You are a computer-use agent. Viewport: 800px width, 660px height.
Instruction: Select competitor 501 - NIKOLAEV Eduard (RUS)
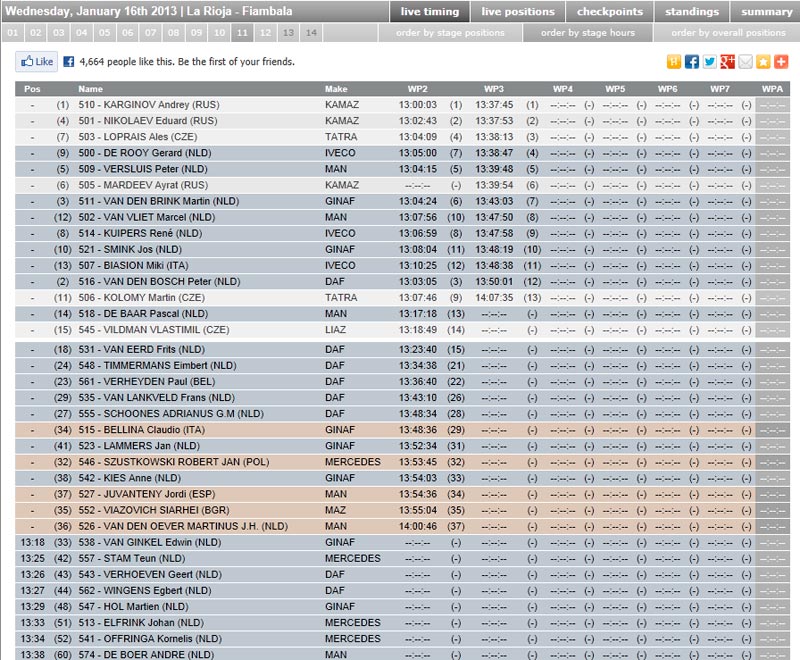pyautogui.click(x=148, y=121)
